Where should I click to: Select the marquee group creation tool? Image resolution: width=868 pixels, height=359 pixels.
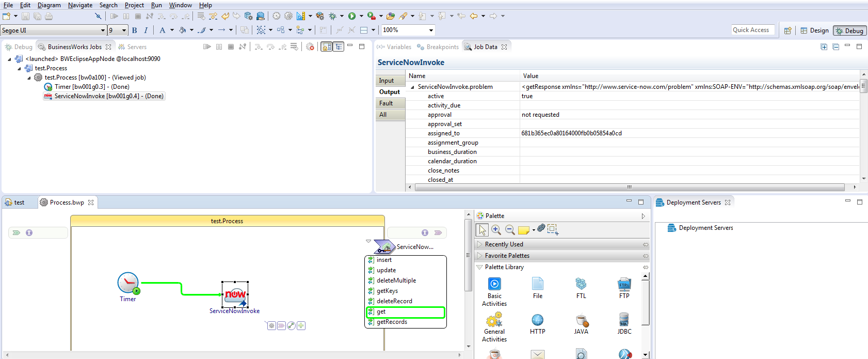point(553,229)
